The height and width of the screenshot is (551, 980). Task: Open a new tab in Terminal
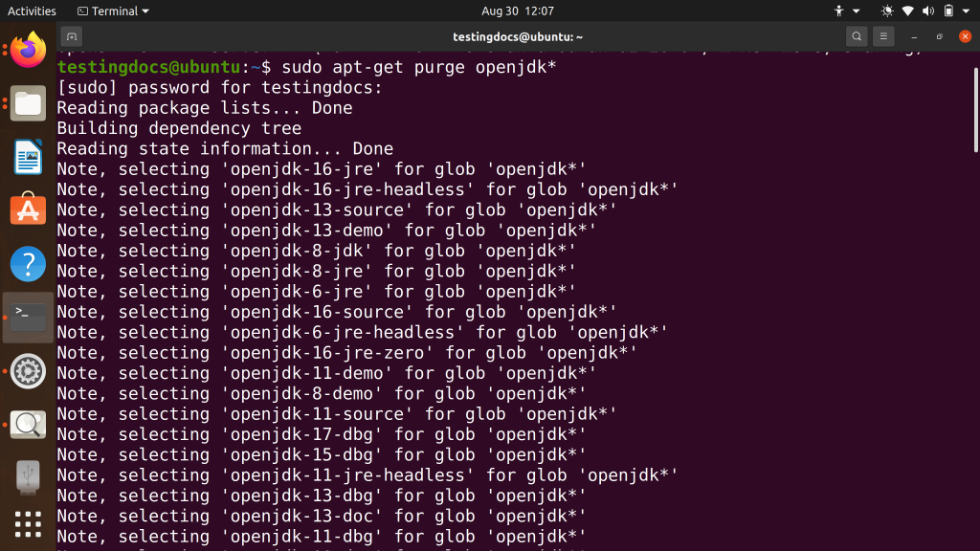click(x=72, y=35)
